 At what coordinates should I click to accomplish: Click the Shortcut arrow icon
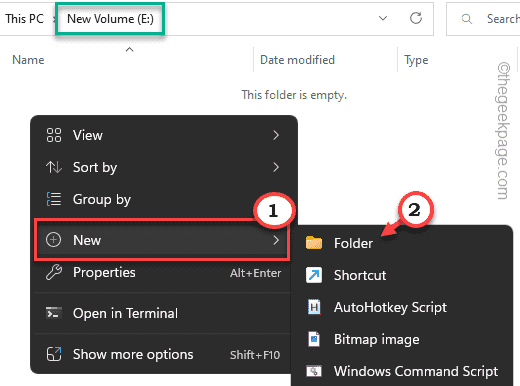[x=314, y=275]
